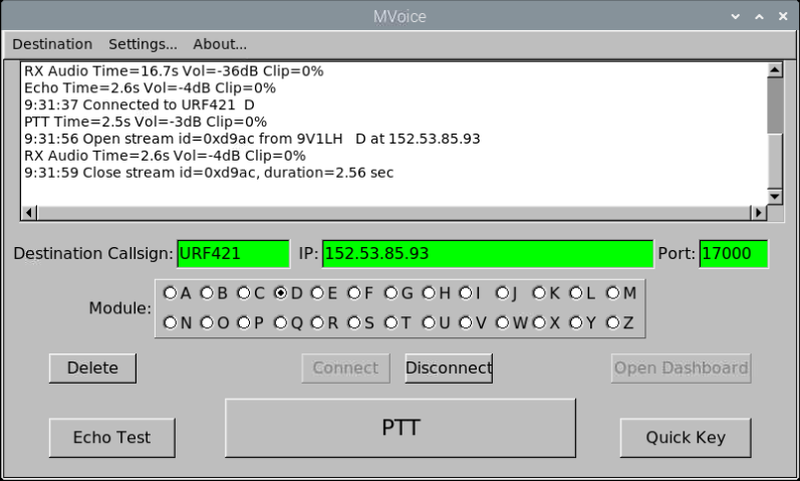This screenshot has width=800, height=481.
Task: Open the About... menu item
Action: coord(220,44)
